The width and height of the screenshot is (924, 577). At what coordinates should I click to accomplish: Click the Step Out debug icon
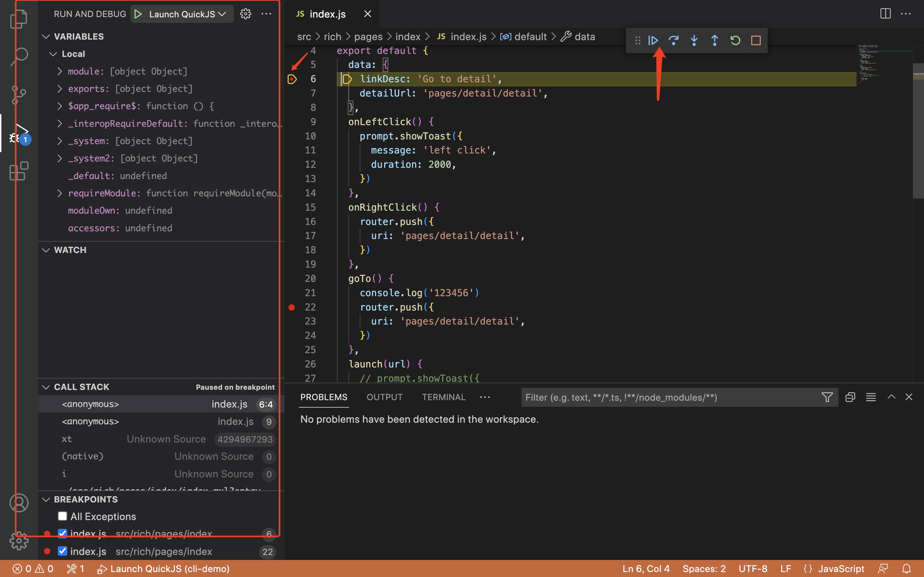coord(714,40)
